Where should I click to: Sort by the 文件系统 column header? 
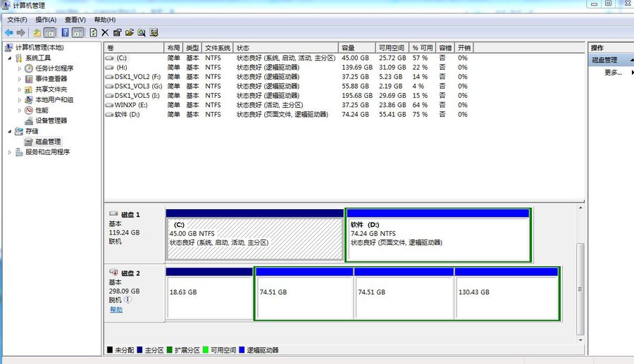[x=217, y=48]
